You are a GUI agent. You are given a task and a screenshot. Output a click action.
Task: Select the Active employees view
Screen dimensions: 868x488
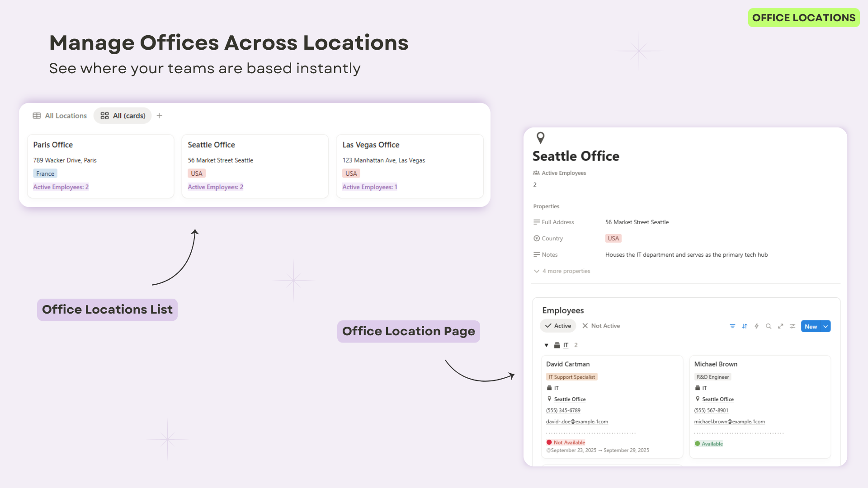click(x=558, y=326)
